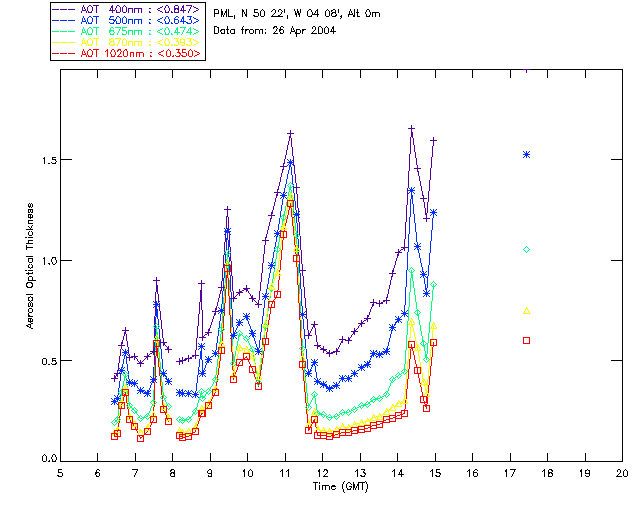Click the last red square marker at 15 GMT
The width and height of the screenshot is (640, 512).
(433, 343)
